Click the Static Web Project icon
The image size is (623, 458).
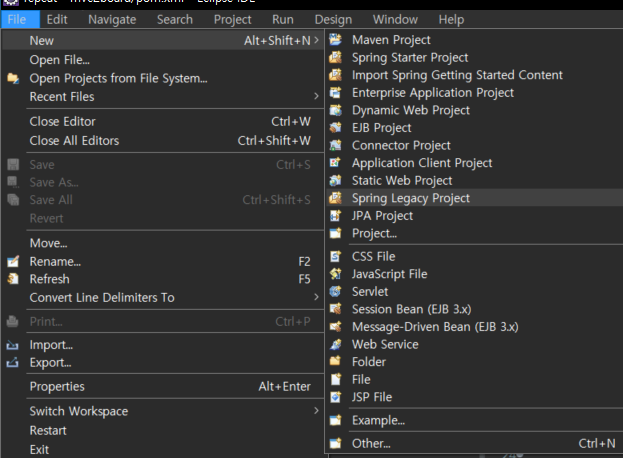click(x=335, y=180)
